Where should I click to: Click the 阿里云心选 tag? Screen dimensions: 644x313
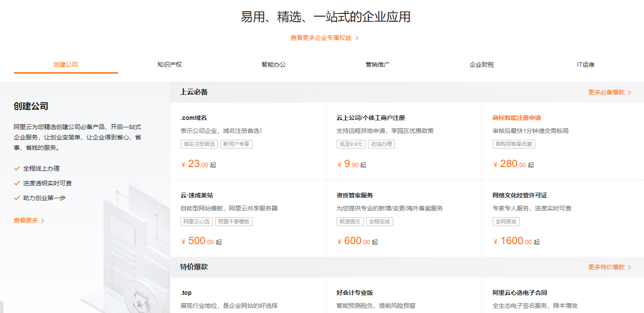click(x=196, y=222)
